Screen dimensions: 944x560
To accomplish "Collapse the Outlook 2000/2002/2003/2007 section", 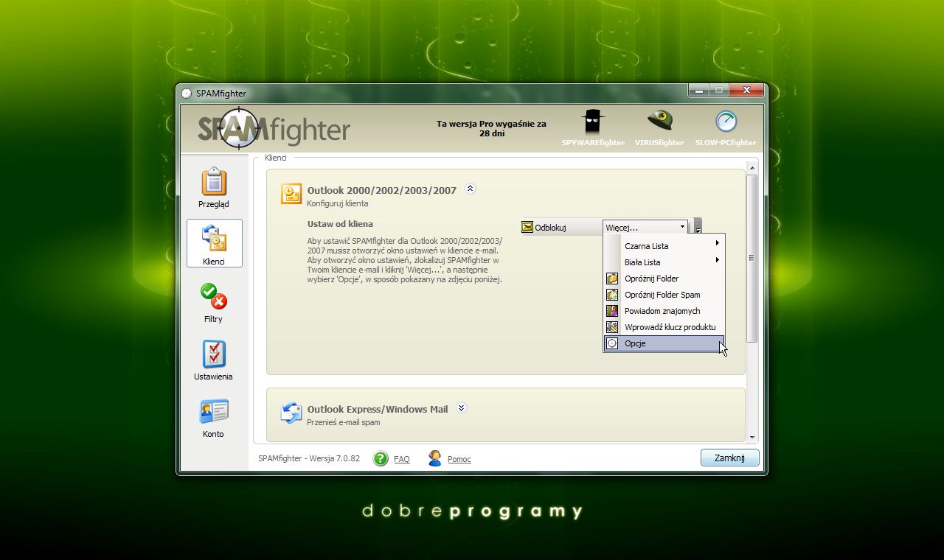I will 471,189.
